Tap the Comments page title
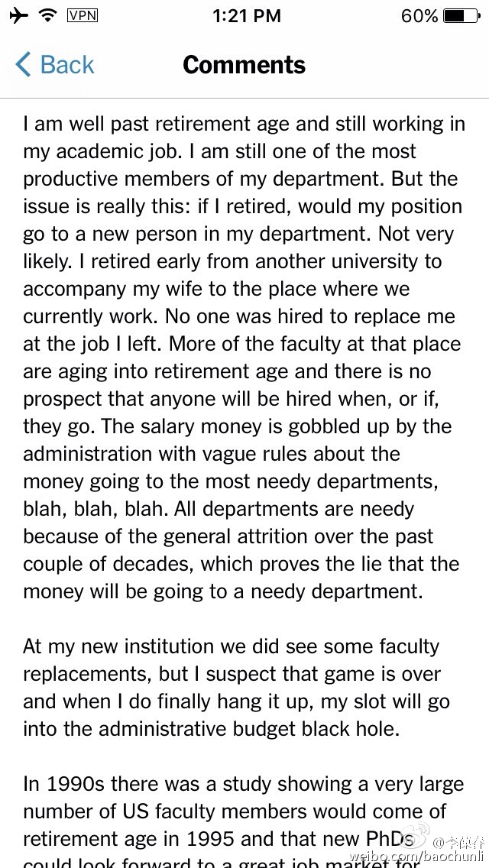 (x=244, y=65)
